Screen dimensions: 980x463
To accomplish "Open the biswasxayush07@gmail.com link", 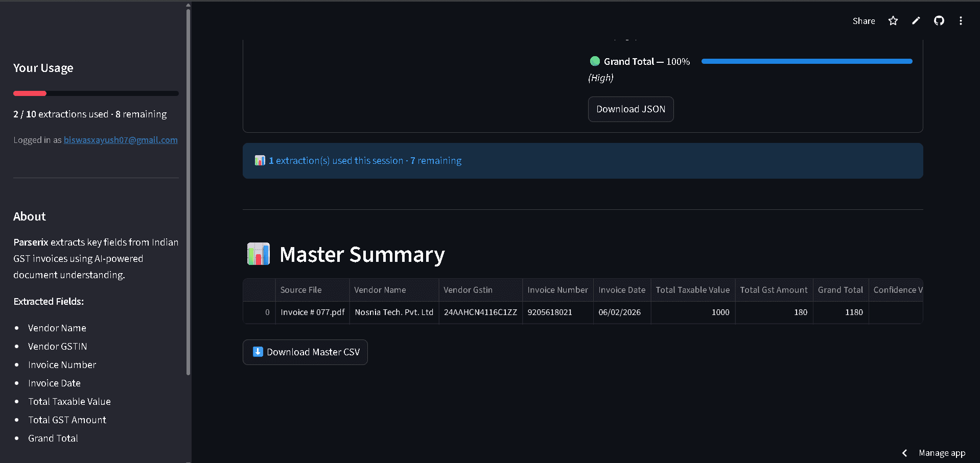I will point(121,139).
